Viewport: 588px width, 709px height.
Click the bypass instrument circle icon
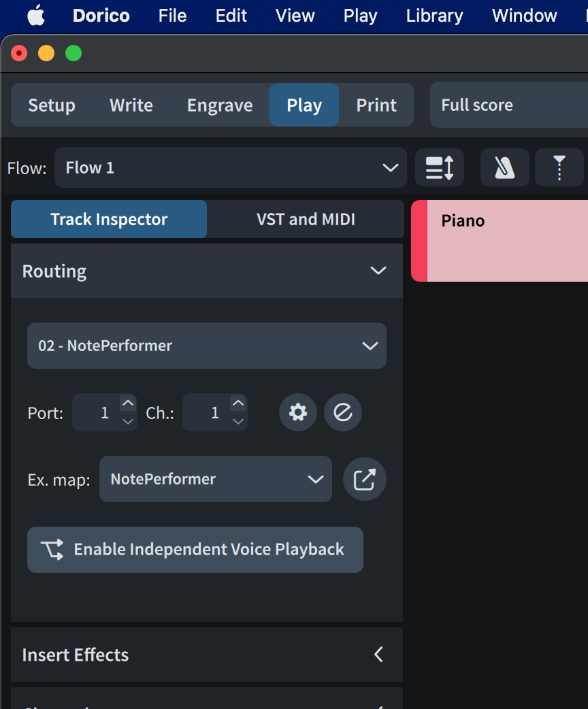click(343, 412)
